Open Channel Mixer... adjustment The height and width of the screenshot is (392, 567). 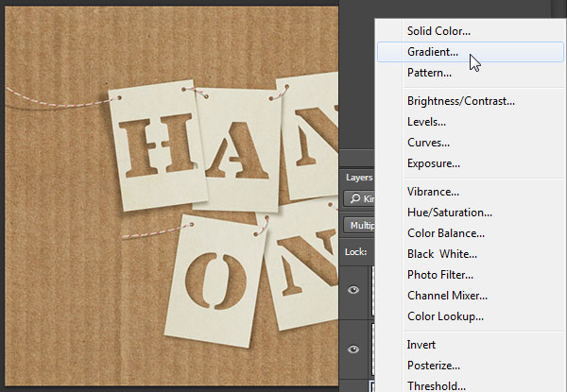[x=445, y=296]
